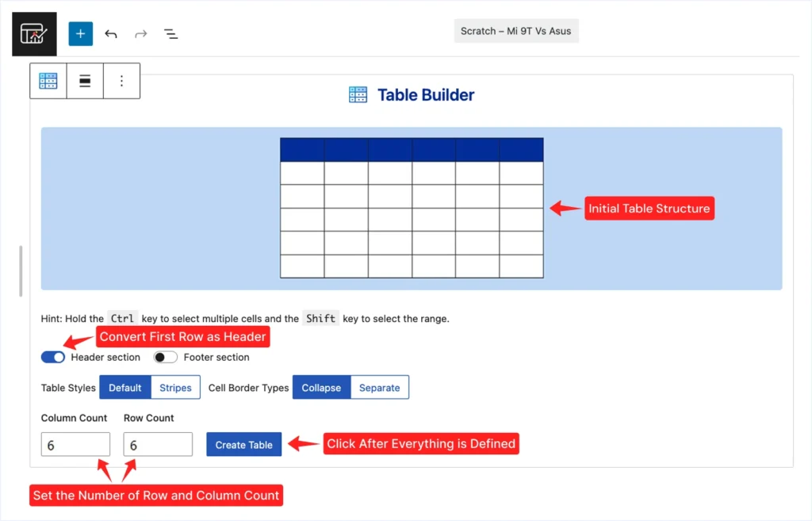The width and height of the screenshot is (812, 521).
Task: Focus the Row Count input
Action: click(158, 444)
